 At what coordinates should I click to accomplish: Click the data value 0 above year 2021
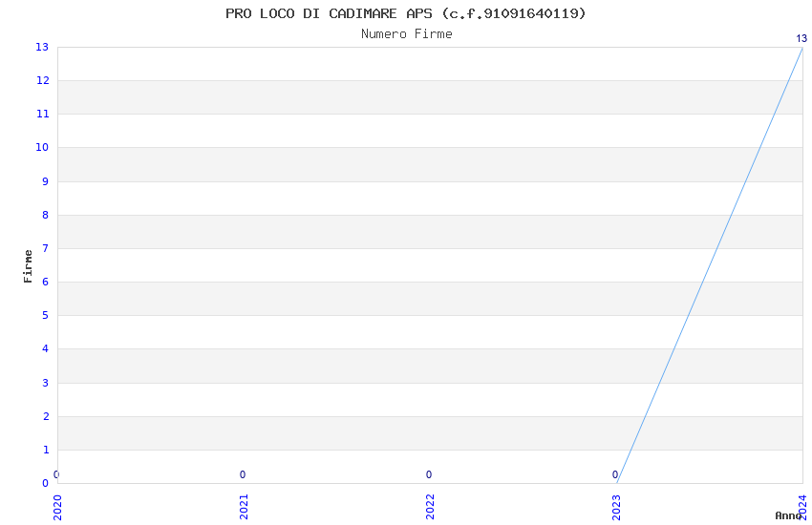click(x=243, y=474)
